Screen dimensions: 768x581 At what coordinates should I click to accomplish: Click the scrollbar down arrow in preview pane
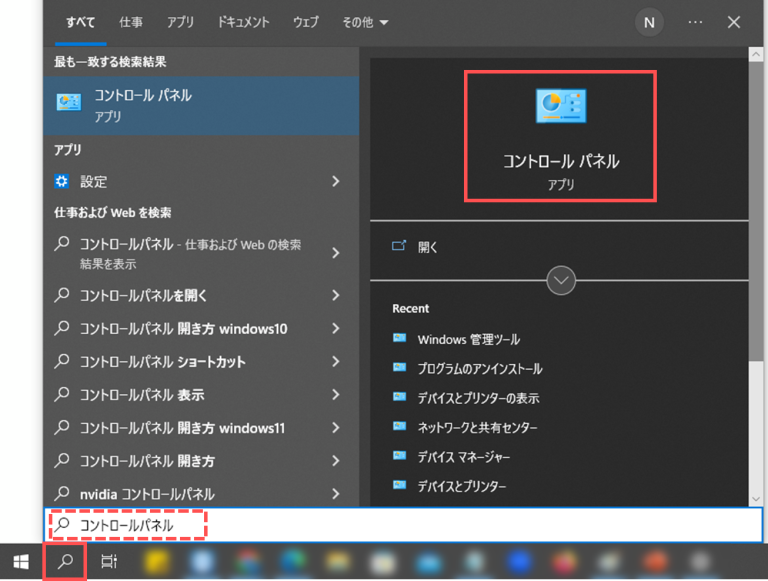coord(756,499)
